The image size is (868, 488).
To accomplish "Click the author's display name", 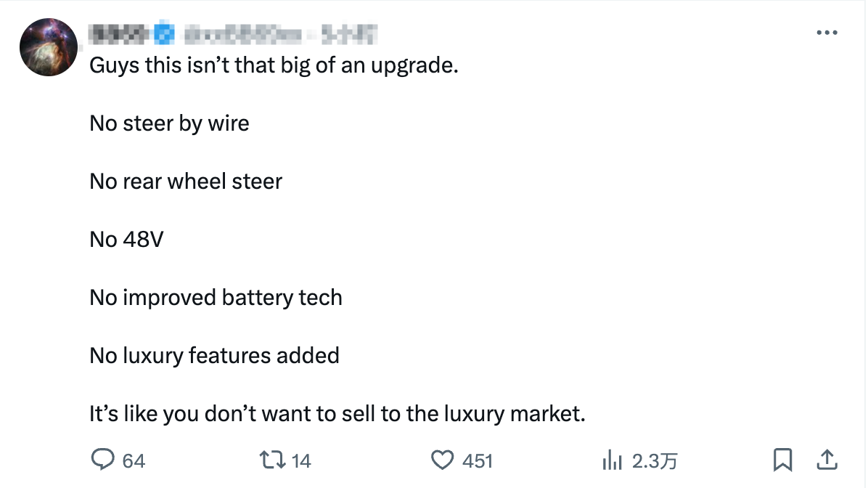I will click(120, 33).
